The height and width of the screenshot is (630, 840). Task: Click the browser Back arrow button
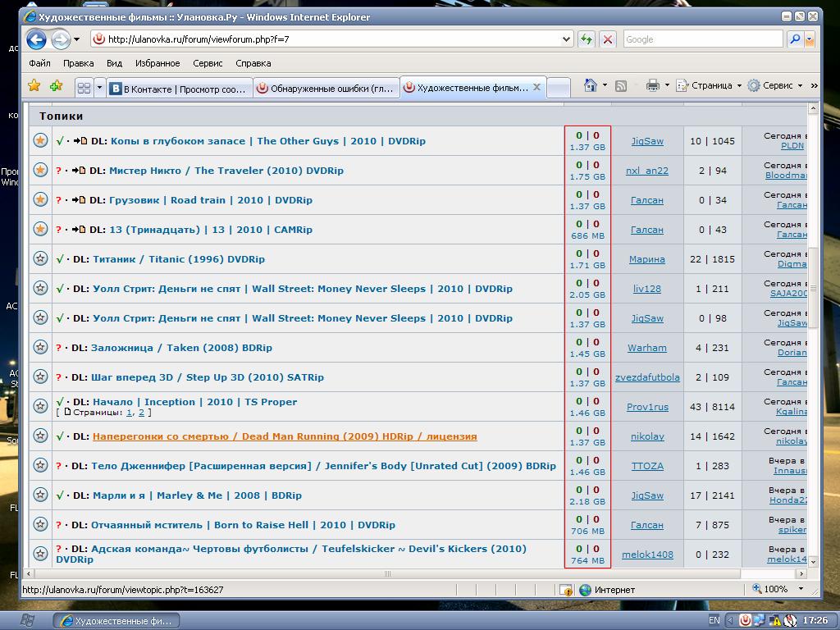click(36, 39)
